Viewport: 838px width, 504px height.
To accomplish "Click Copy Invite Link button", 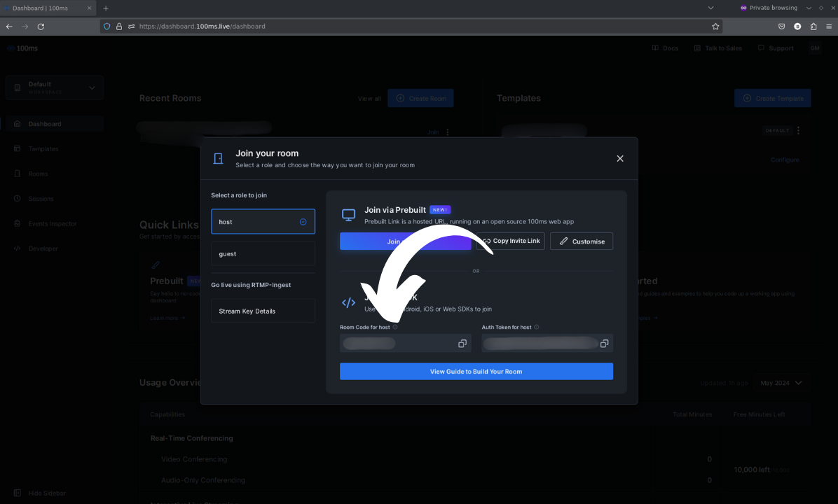I will point(511,241).
